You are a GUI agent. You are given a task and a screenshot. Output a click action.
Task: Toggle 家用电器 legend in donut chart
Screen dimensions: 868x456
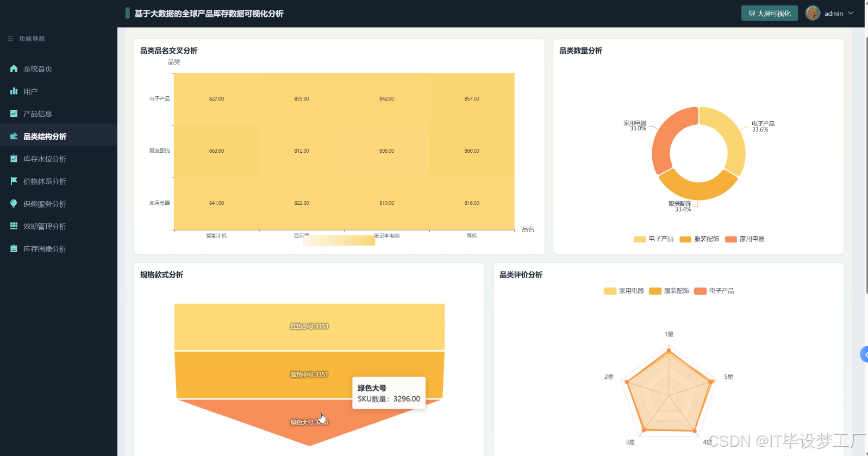coord(745,239)
